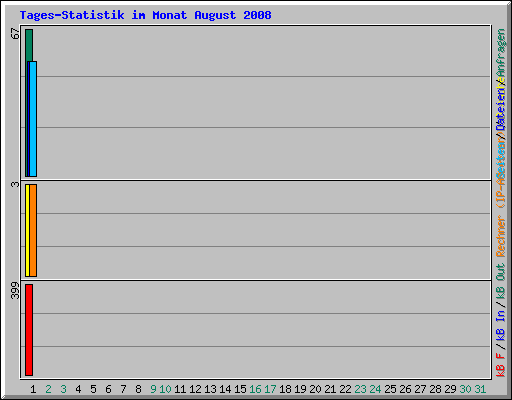This screenshot has width=512, height=400.
Task: Click the vertical legend label 'kB F'
Action: 501,365
